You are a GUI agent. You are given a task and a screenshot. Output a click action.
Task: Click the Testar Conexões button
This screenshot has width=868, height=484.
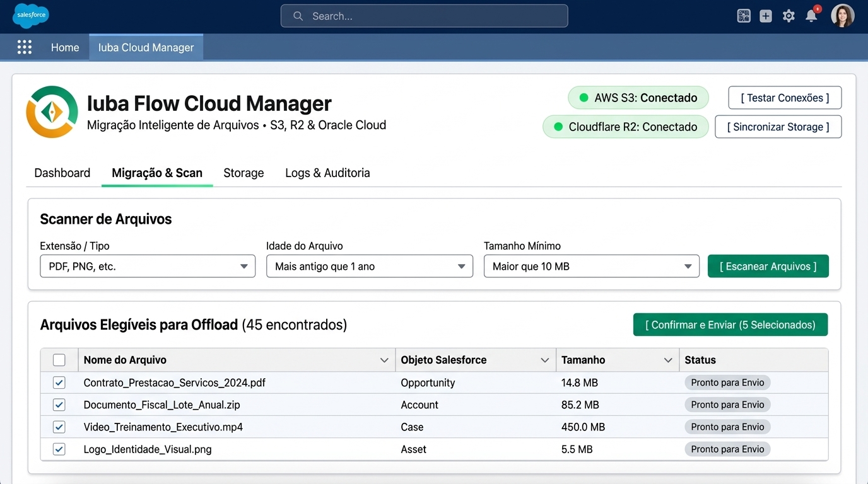[785, 98]
